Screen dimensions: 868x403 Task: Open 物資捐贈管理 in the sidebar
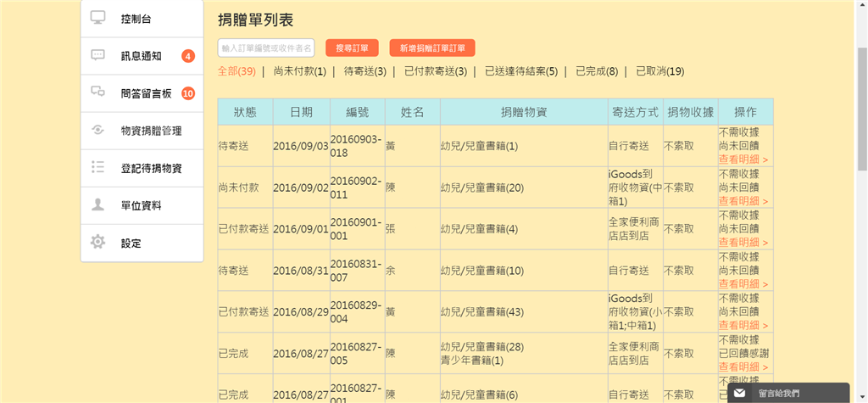[142, 131]
